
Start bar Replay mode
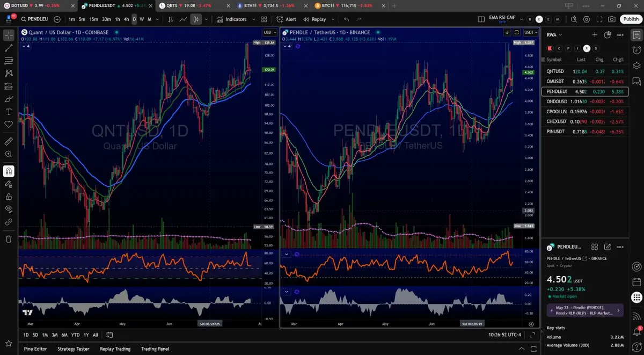pyautogui.click(x=314, y=19)
